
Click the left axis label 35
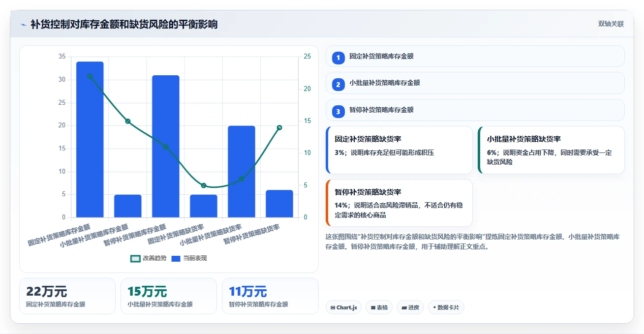click(61, 57)
